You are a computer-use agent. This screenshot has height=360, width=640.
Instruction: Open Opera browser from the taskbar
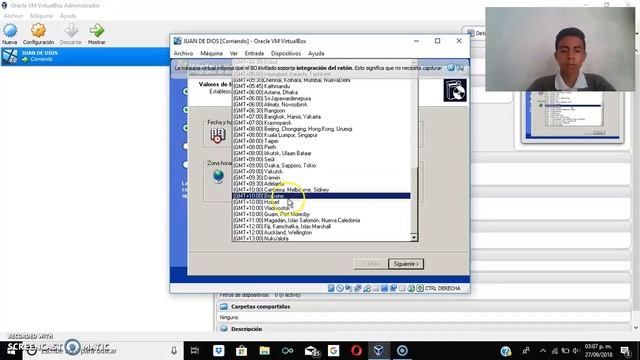[x=356, y=351]
